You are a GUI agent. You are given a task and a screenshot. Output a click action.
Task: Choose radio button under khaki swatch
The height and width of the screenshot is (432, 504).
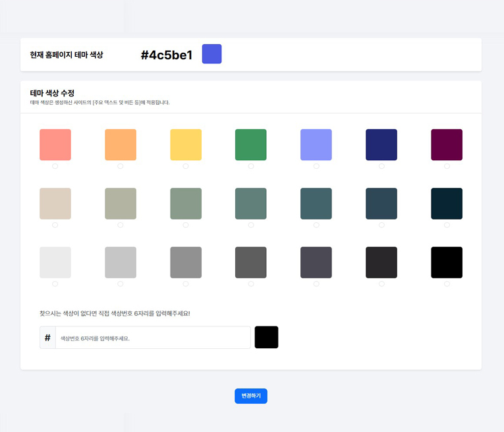click(x=120, y=225)
